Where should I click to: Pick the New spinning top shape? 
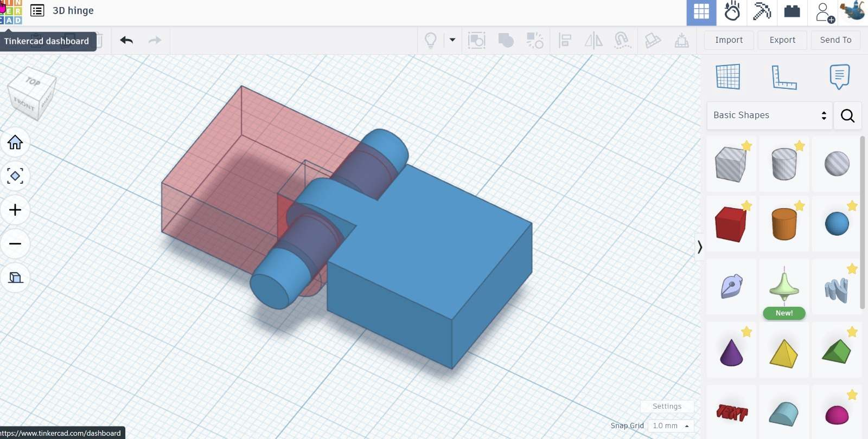pos(784,286)
